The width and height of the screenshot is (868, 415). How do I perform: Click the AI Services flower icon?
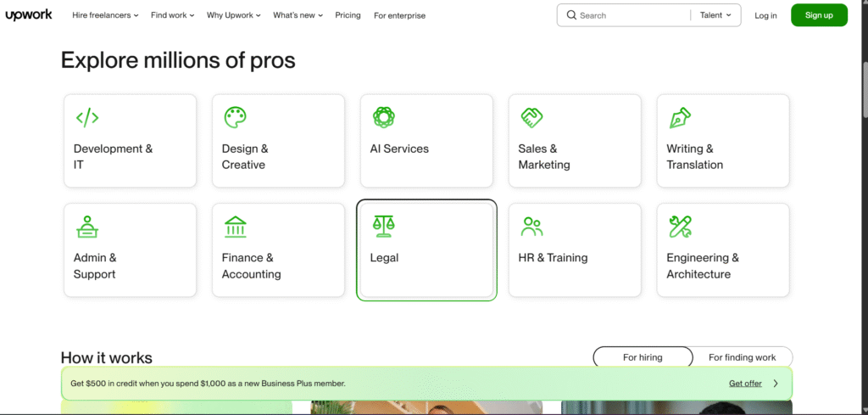point(384,117)
